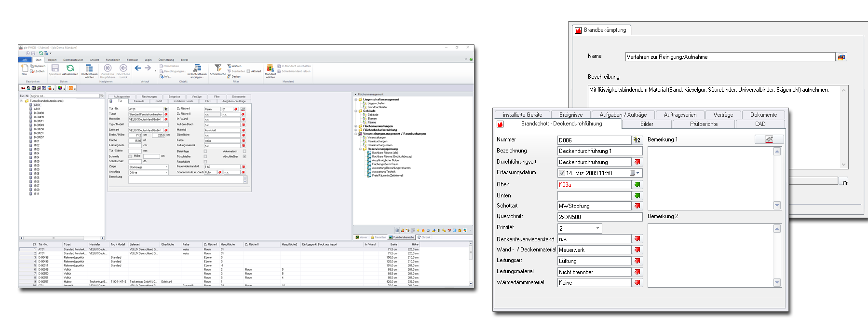Click the green arrow beside Oben field
868x333 pixels.
[x=637, y=185]
